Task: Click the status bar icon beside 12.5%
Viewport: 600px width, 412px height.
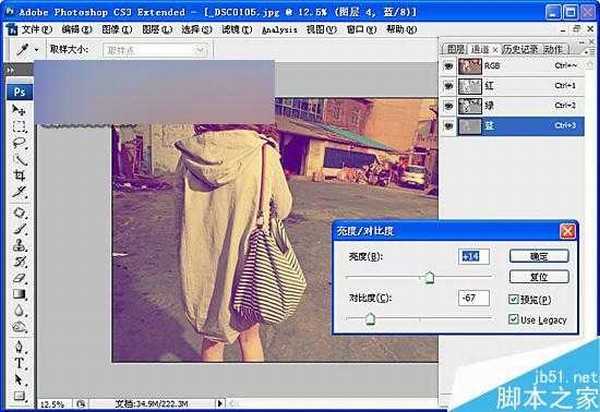Action: [81, 404]
